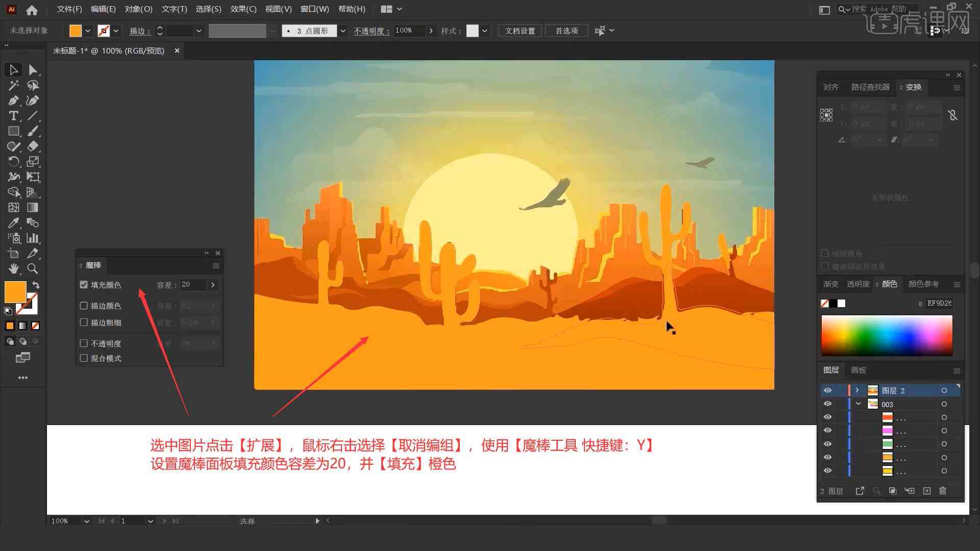The image size is (980, 551).
Task: Select the Zoom tool
Action: click(33, 269)
